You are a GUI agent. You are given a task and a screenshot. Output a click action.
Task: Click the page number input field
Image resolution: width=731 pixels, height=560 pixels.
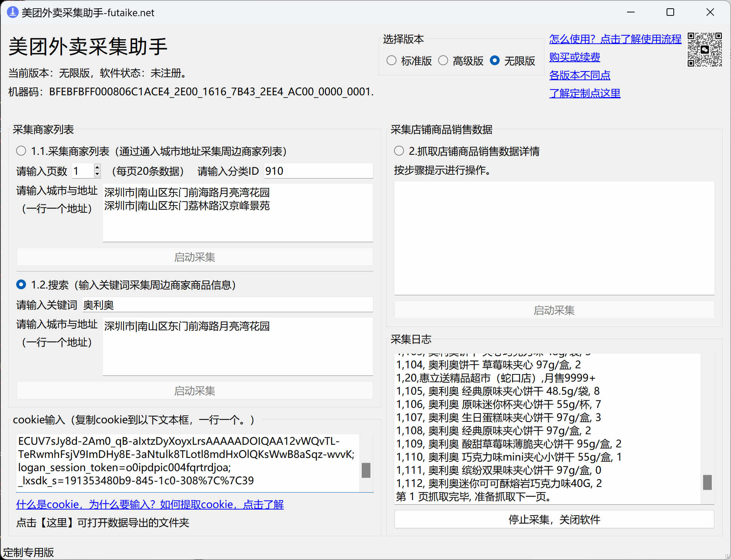[83, 171]
